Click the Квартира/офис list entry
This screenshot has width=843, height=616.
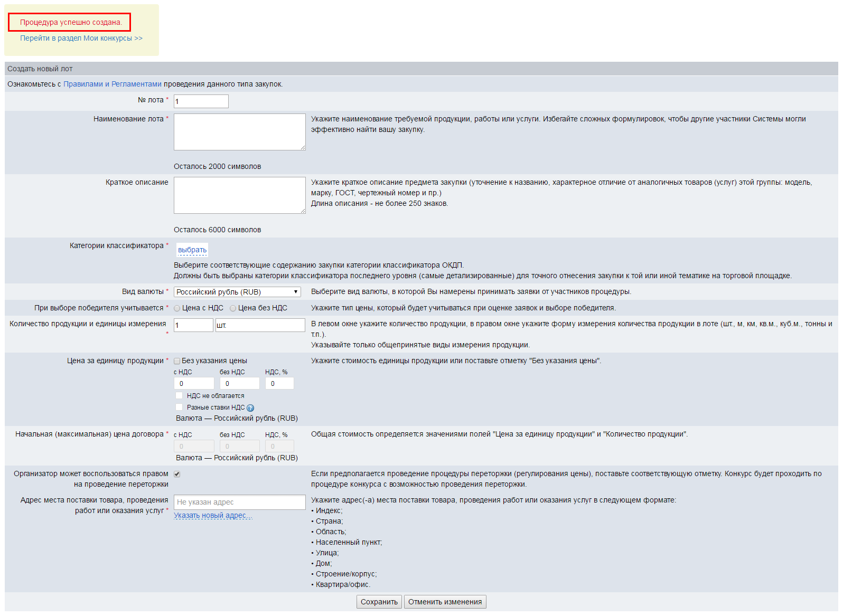(x=343, y=584)
